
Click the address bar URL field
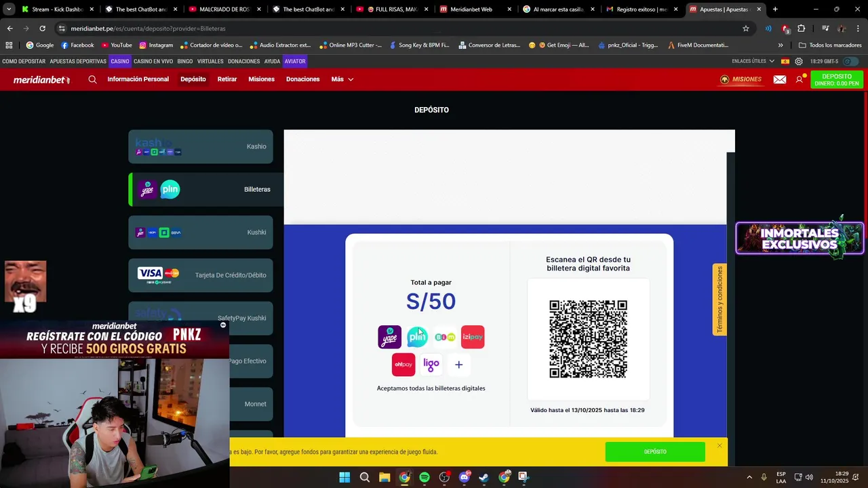400,28
